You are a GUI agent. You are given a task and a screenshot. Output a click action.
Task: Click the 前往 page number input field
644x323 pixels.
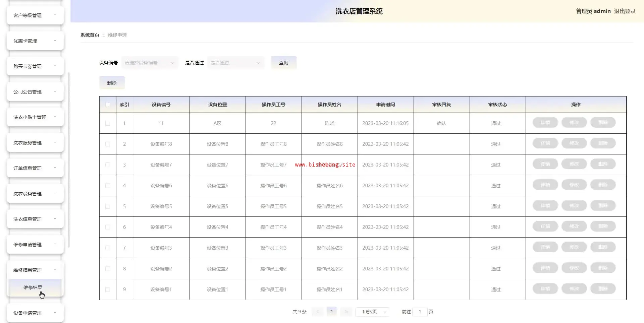pyautogui.click(x=420, y=312)
